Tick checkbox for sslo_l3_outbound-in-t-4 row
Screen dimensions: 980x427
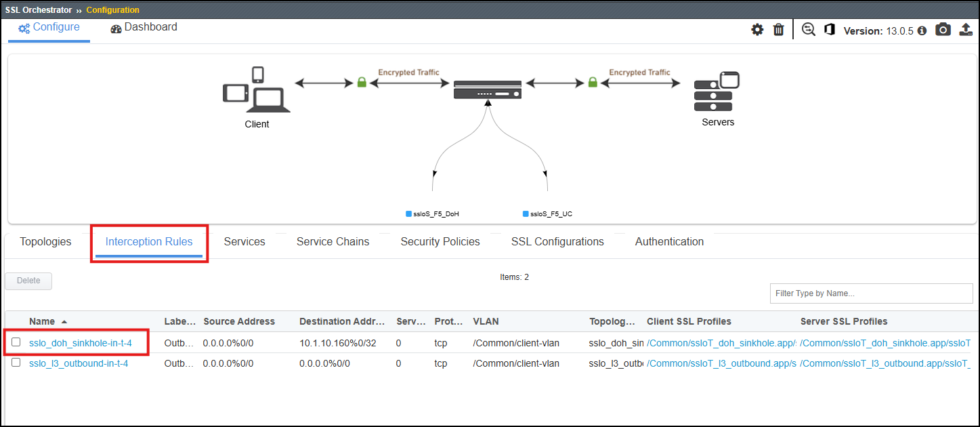point(16,363)
